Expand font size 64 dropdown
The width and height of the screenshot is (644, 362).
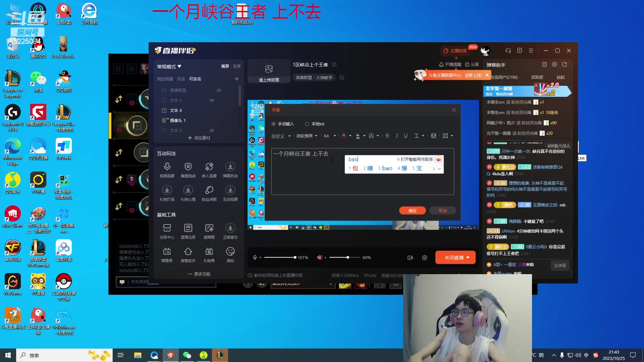tap(334, 136)
